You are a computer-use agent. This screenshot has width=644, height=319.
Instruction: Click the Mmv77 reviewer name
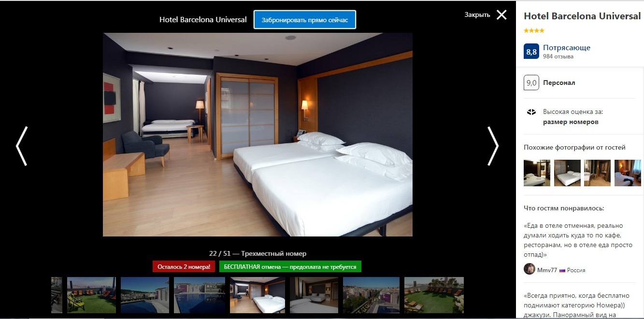point(547,270)
